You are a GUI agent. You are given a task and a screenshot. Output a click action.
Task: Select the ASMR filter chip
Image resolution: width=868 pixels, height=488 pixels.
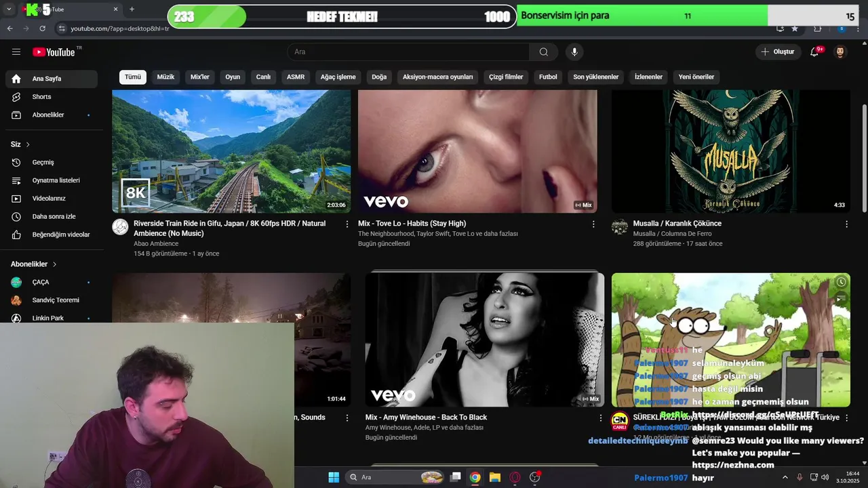tap(296, 77)
